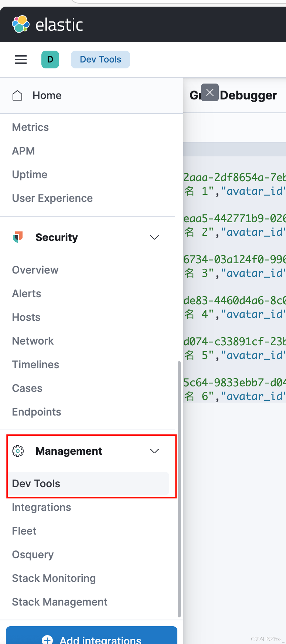
Task: Open Fleet
Action: click(24, 531)
